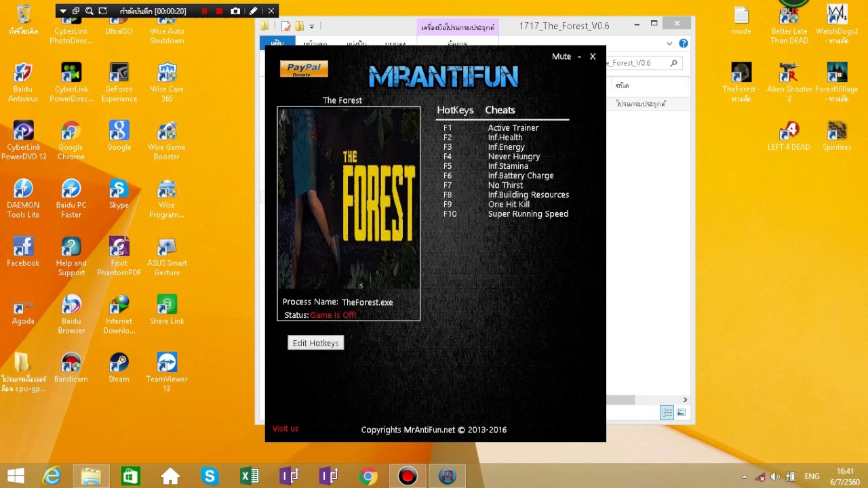The image size is (868, 488).
Task: Open Excel from the taskbar
Action: coord(250,476)
